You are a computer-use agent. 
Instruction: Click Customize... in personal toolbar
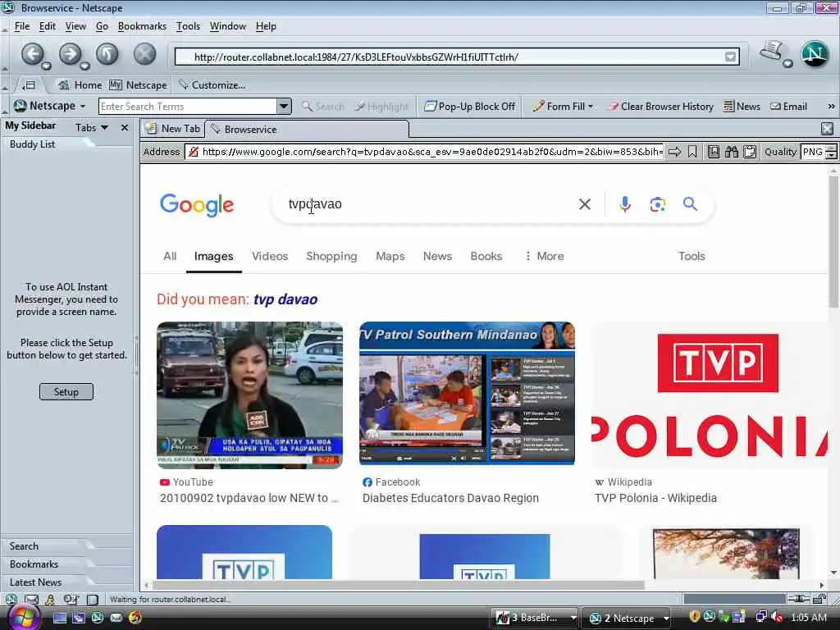(212, 85)
